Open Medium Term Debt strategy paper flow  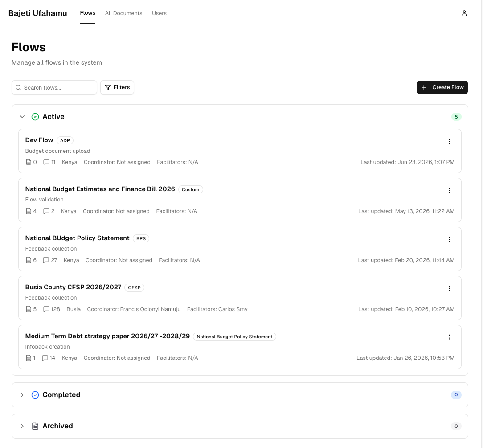107,336
